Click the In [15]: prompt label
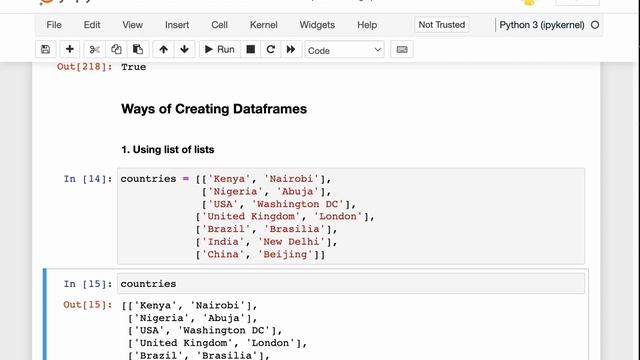The image size is (640, 360). (x=88, y=284)
